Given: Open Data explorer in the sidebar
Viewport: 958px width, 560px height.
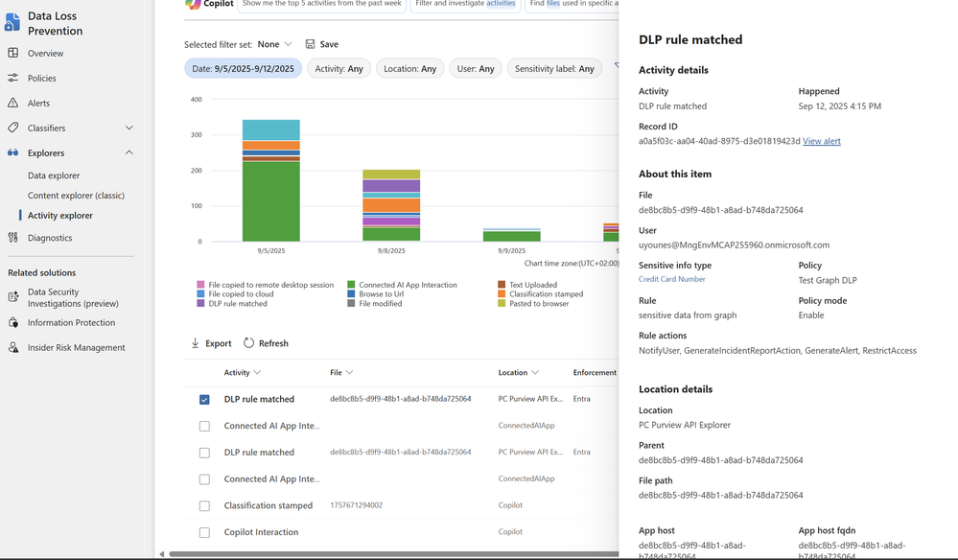Looking at the screenshot, I should (x=54, y=175).
